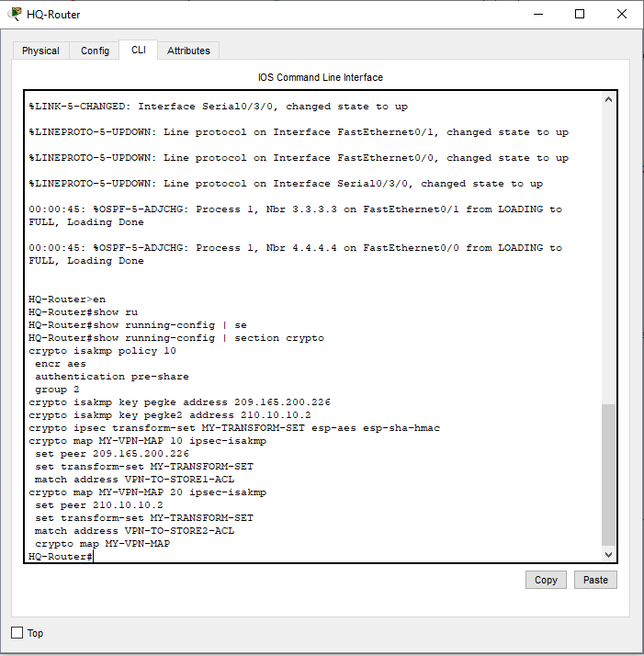Screen dimensions: 644x656
Task: Click the CLI scrollbar down arrow
Action: (x=608, y=555)
